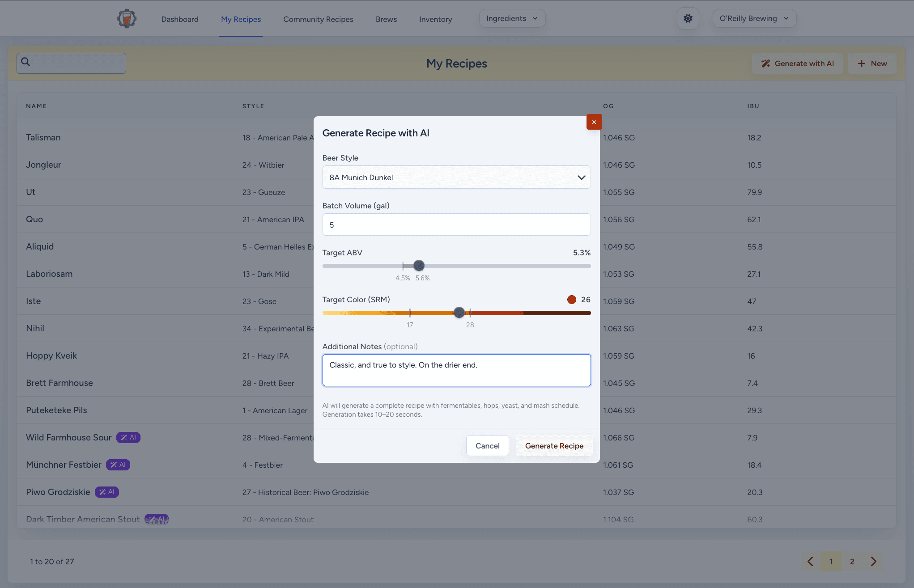Open the Piwo Grodziskie recipe
The height and width of the screenshot is (588, 914).
58,492
